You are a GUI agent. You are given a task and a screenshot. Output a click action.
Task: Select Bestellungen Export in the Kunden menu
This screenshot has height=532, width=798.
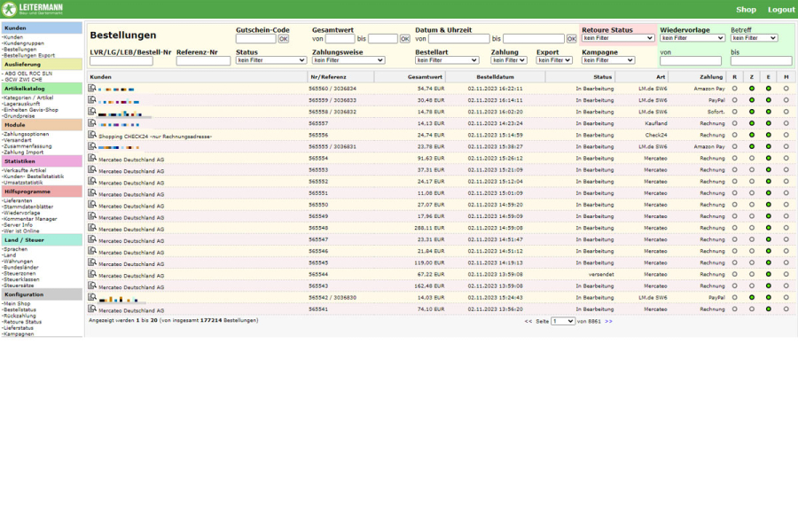point(28,55)
